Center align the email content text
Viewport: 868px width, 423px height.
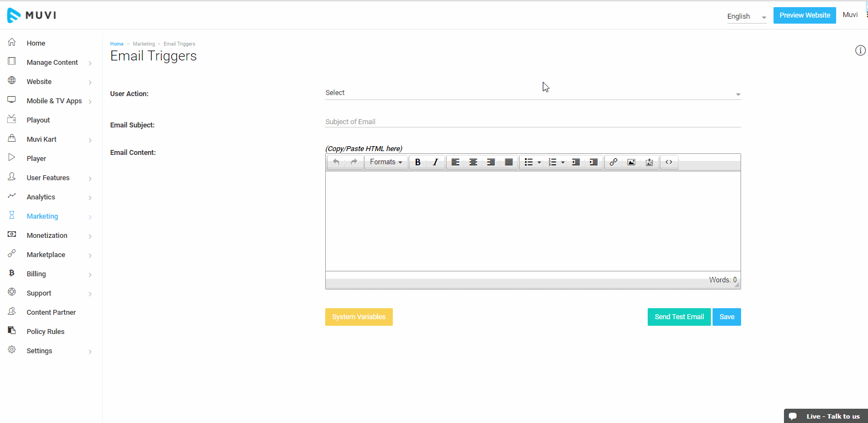(x=473, y=162)
